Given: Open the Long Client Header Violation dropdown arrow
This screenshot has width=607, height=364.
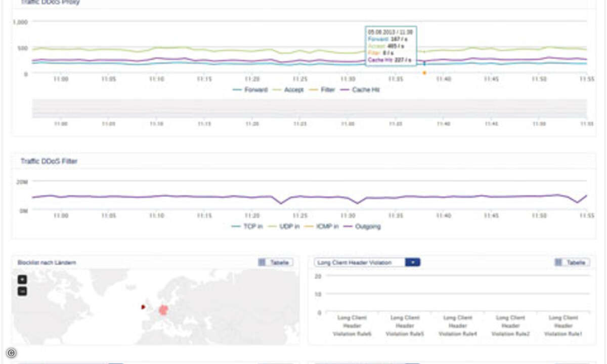Looking at the screenshot, I should (413, 262).
